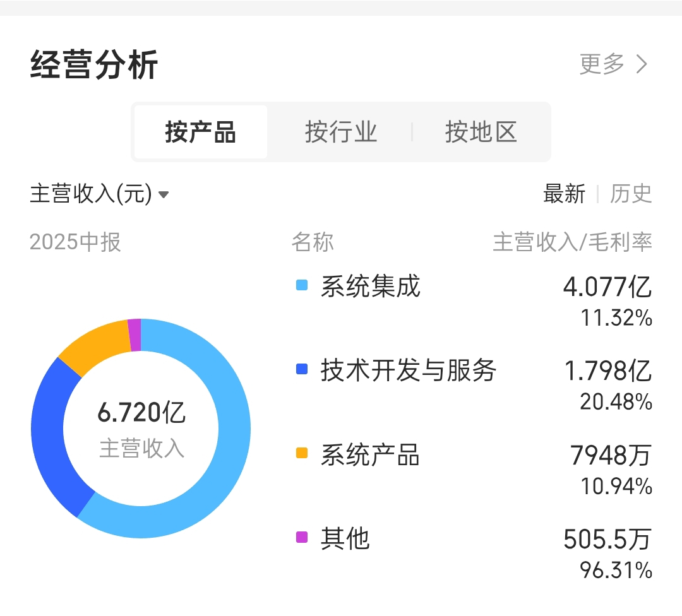Screen dimensions: 682x616
Task: Select the 系统集成 row label
Action: 371,286
